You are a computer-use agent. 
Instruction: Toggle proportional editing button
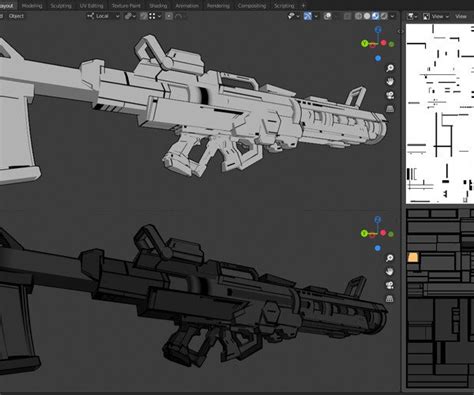[169, 16]
